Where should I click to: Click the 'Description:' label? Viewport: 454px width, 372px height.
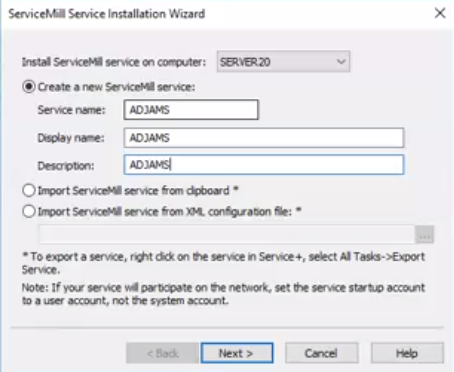click(x=66, y=166)
